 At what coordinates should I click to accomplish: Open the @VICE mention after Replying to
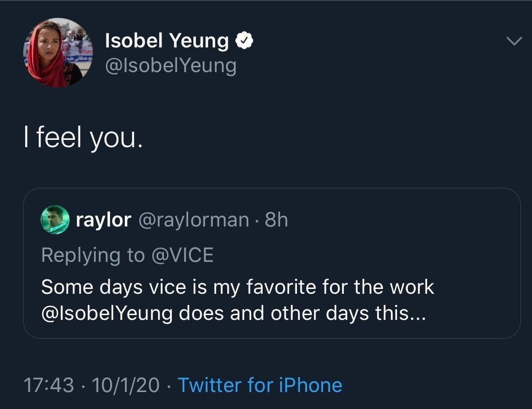tap(182, 255)
